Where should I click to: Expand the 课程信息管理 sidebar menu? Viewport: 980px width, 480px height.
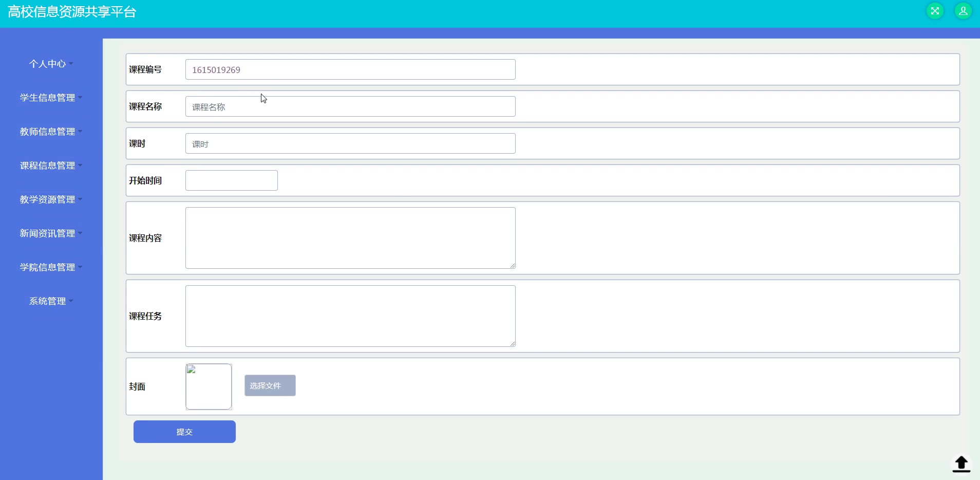pos(51,165)
